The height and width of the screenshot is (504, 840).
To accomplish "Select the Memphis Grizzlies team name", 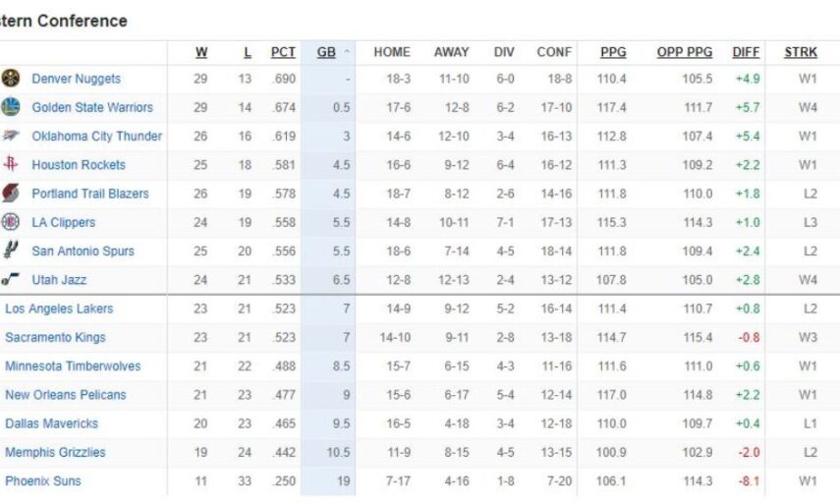I will pos(55,452).
